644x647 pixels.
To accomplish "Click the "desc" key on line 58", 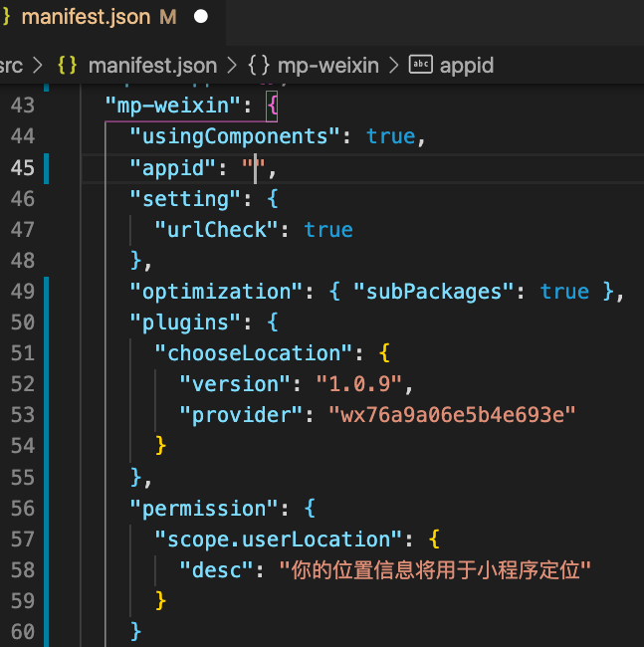I will [x=216, y=570].
